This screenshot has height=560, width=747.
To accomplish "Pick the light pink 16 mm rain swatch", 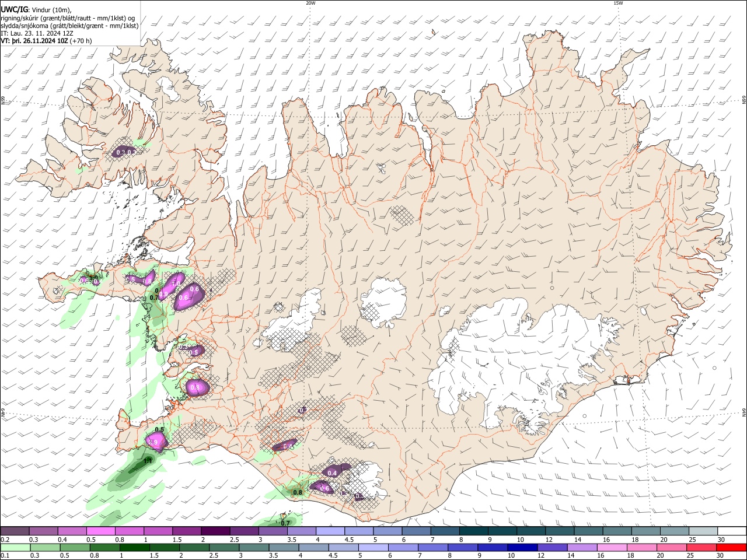I will click(x=612, y=547).
